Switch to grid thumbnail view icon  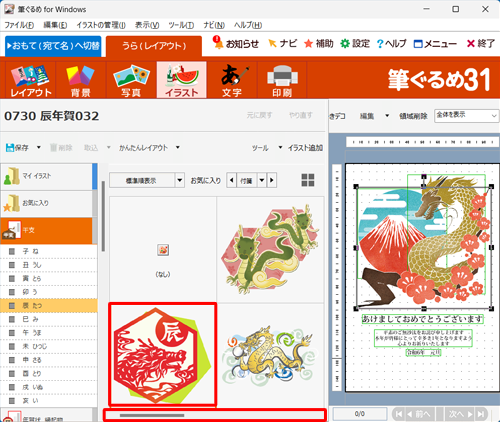tap(308, 180)
